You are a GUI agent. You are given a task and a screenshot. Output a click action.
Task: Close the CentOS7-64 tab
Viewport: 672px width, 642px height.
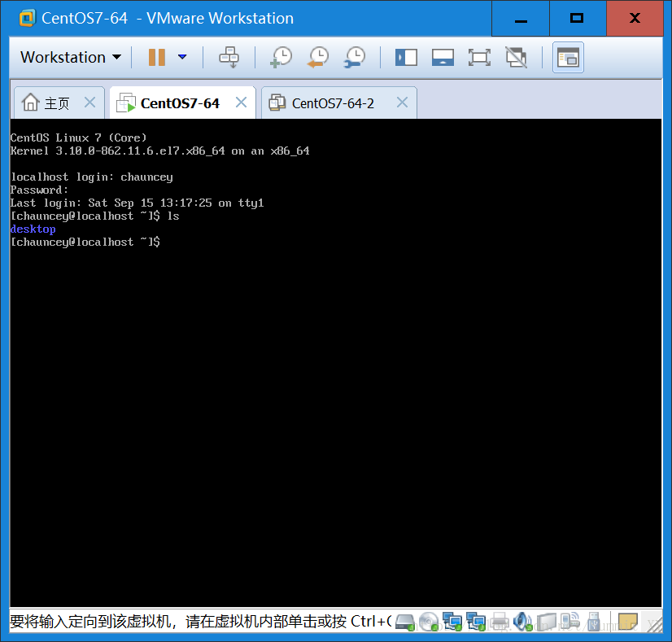click(242, 103)
